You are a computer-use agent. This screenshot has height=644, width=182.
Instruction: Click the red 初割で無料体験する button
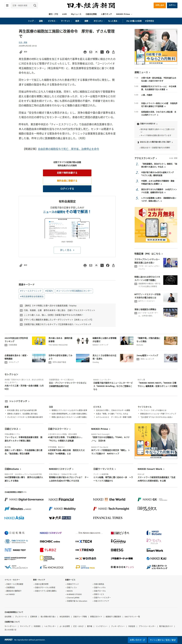[67, 173]
